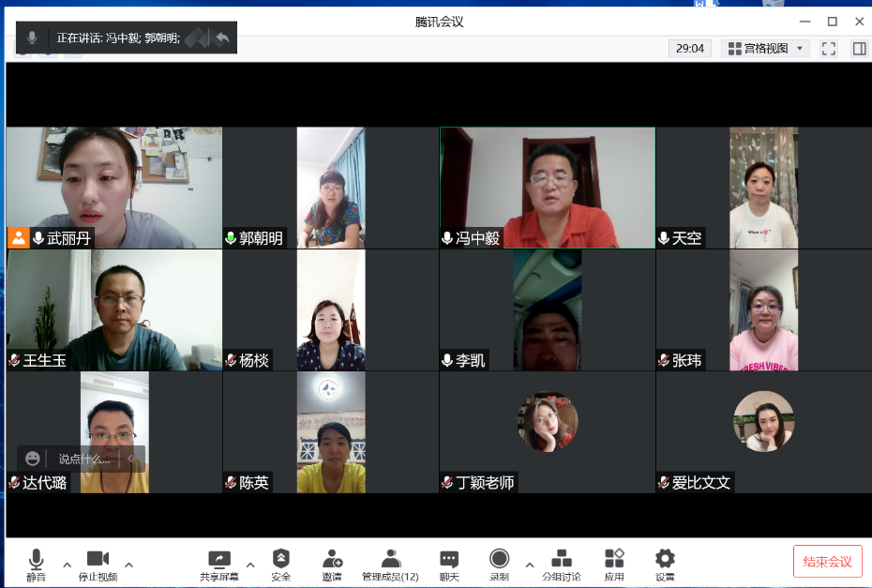Screen dimensions: 872x588
Task: Start screen sharing via 共享屏幕
Action: (218, 565)
